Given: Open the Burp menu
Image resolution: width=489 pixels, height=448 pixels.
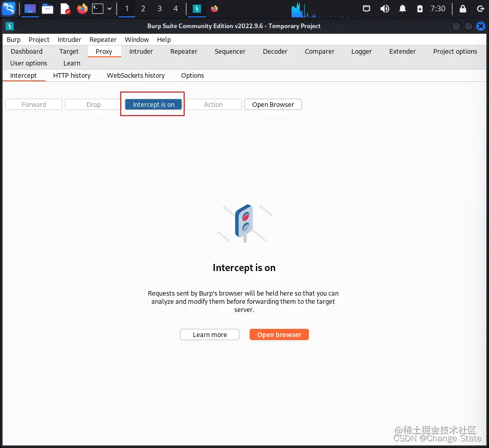Looking at the screenshot, I should (x=13, y=39).
